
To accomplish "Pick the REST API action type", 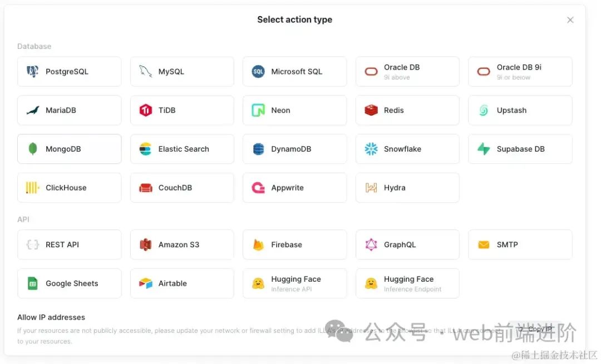I will pos(70,245).
